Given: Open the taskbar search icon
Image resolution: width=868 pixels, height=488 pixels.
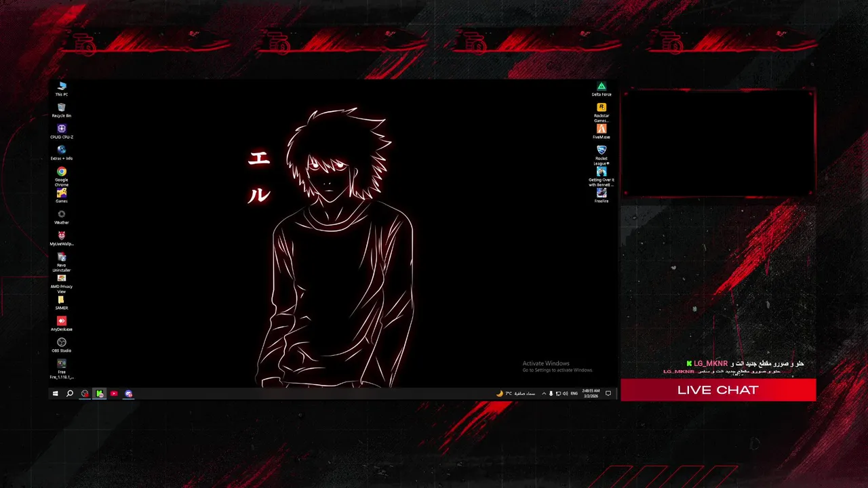Looking at the screenshot, I should click(x=69, y=393).
